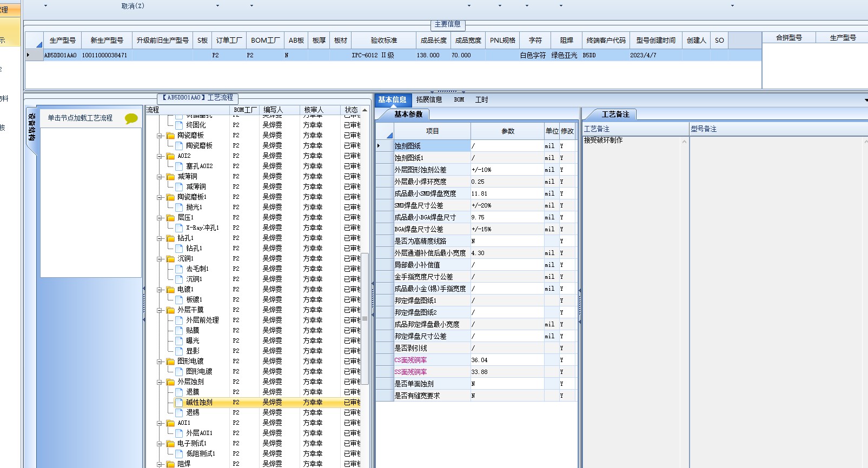Click 参数 column header in parameter grid
The width and height of the screenshot is (868, 468).
[x=508, y=131]
